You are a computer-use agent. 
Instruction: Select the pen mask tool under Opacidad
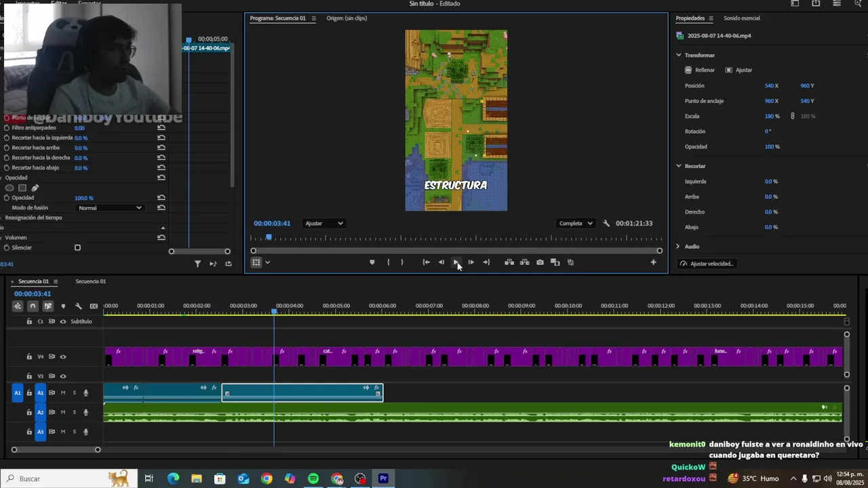35,188
